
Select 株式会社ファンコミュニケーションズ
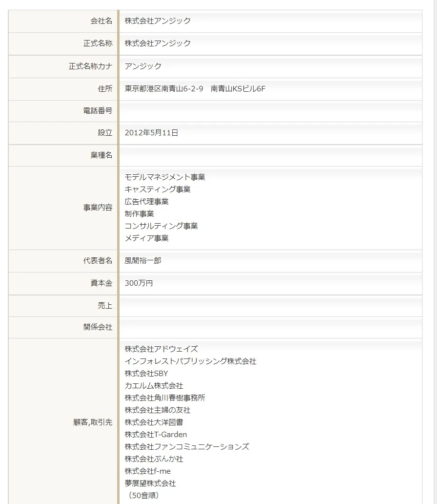click(187, 447)
